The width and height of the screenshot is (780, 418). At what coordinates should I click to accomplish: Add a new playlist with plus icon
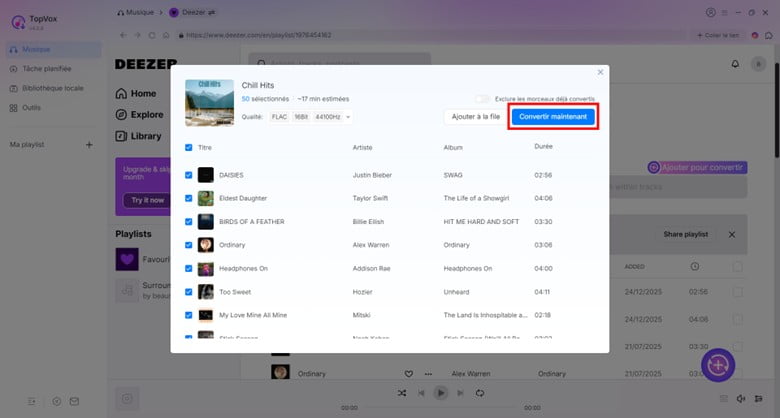tap(89, 145)
